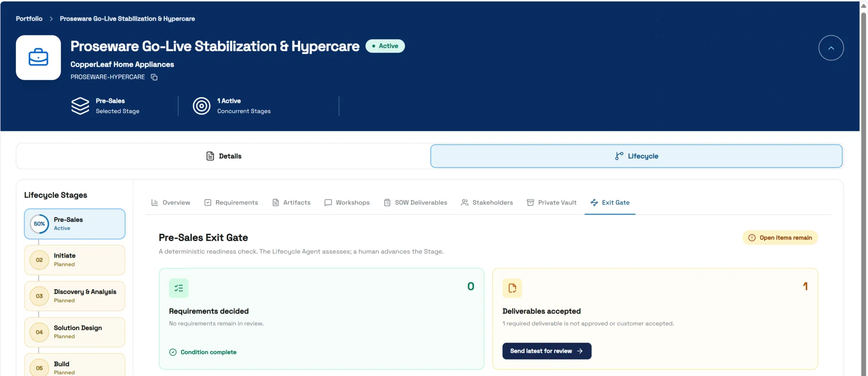Viewport: 868px width, 376px height.
Task: Click the 04 badge on Solution Design
Action: [x=39, y=332]
